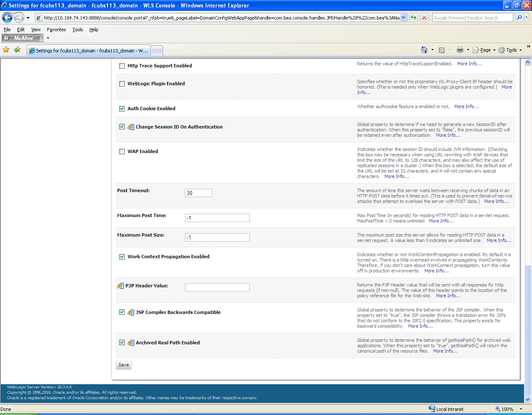Uncheck Archived Real Path Enabled
This screenshot has width=532, height=415.
(x=122, y=343)
